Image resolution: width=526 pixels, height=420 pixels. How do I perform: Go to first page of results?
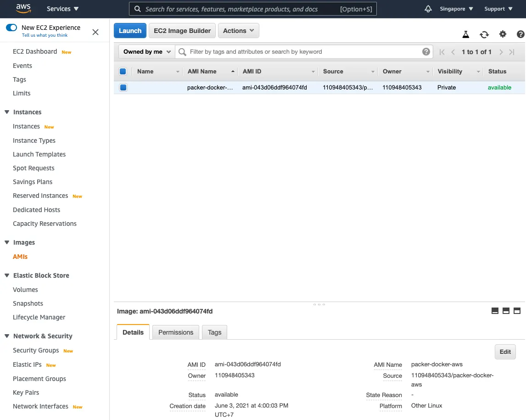click(442, 52)
